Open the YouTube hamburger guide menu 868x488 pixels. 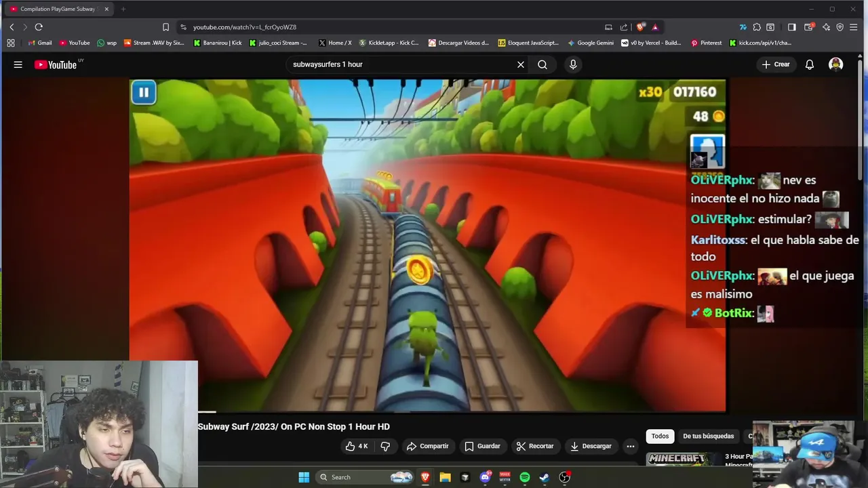(18, 64)
